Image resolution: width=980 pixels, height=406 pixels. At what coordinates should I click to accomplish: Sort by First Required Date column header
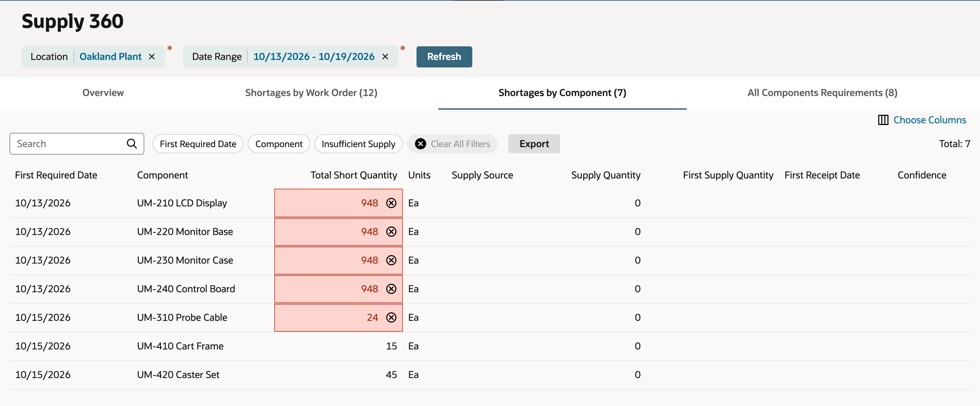coord(56,175)
